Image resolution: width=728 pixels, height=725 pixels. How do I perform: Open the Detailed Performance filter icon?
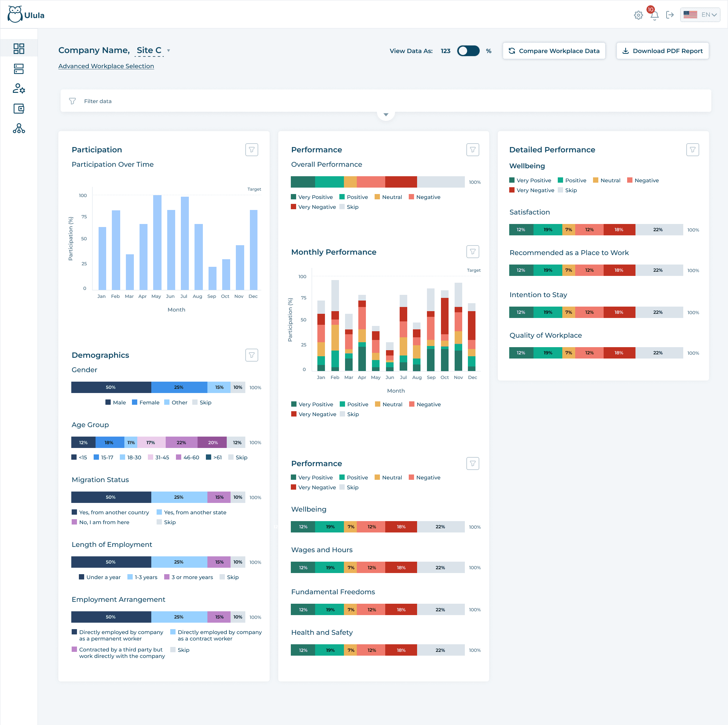tap(692, 150)
